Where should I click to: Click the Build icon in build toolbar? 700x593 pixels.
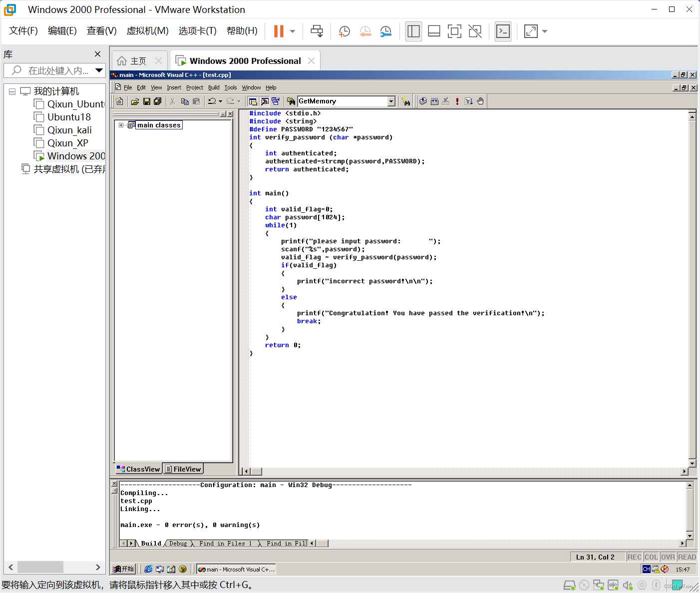pyautogui.click(x=434, y=101)
